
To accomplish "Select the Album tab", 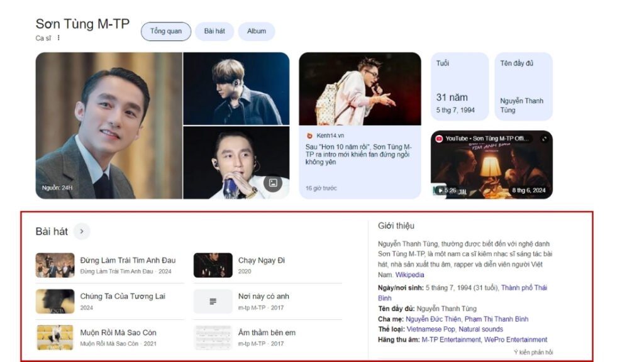I will tap(256, 31).
